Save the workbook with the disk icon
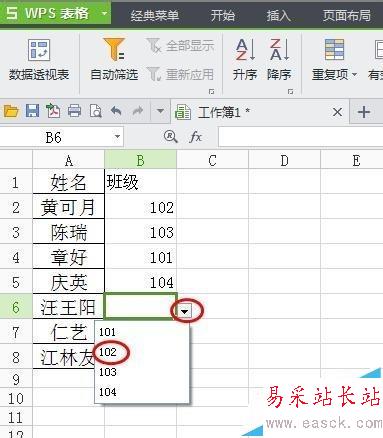Image resolution: width=383 pixels, height=438 pixels. click(32, 111)
